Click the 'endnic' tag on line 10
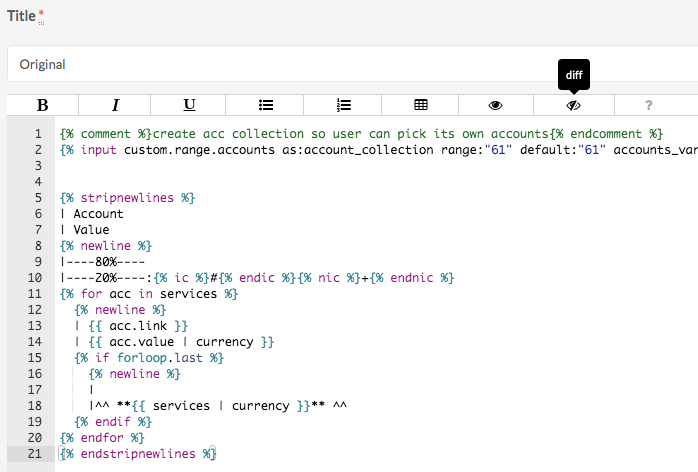The width and height of the screenshot is (698, 472). [x=412, y=278]
